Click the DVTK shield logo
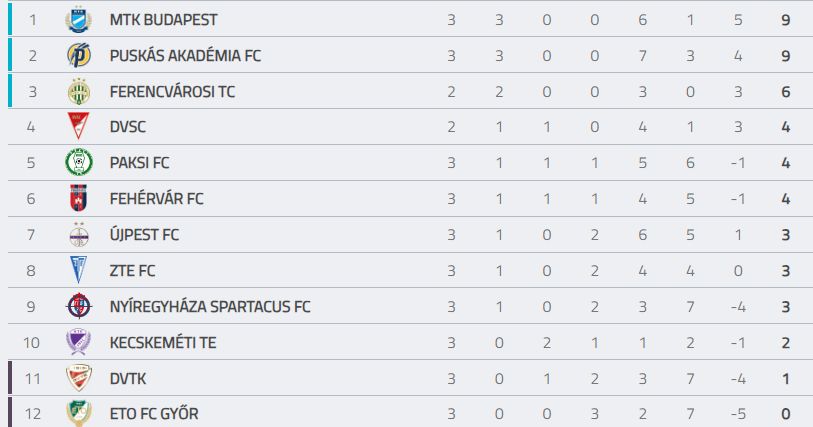Screen dimensions: 813x427 [79, 378]
